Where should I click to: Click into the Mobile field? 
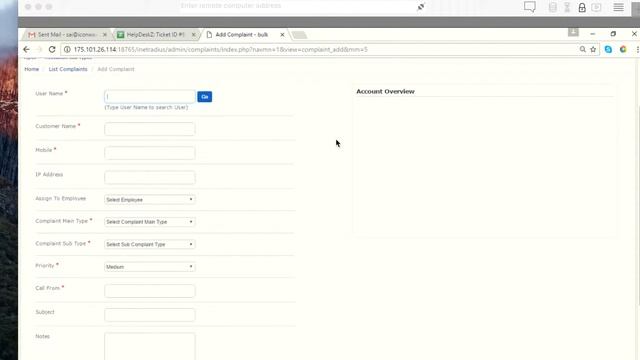click(150, 153)
